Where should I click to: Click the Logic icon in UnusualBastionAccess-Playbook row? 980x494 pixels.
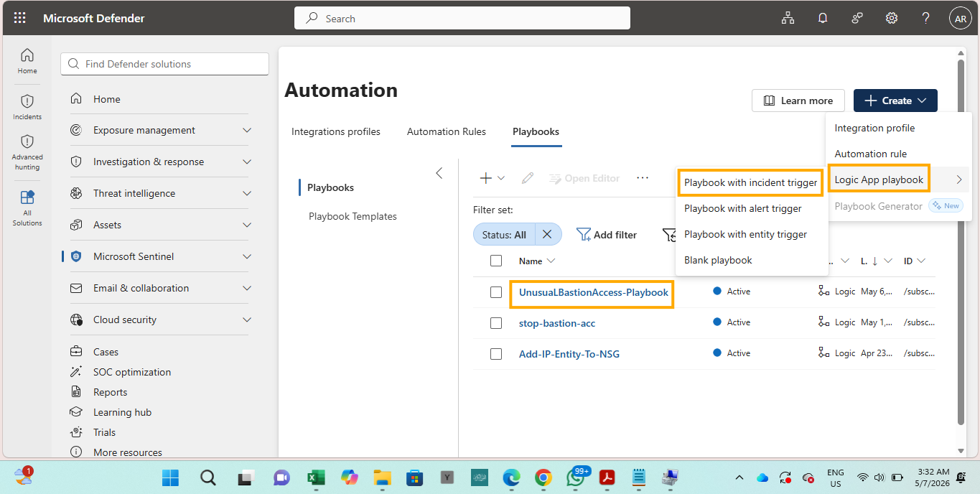coord(823,292)
